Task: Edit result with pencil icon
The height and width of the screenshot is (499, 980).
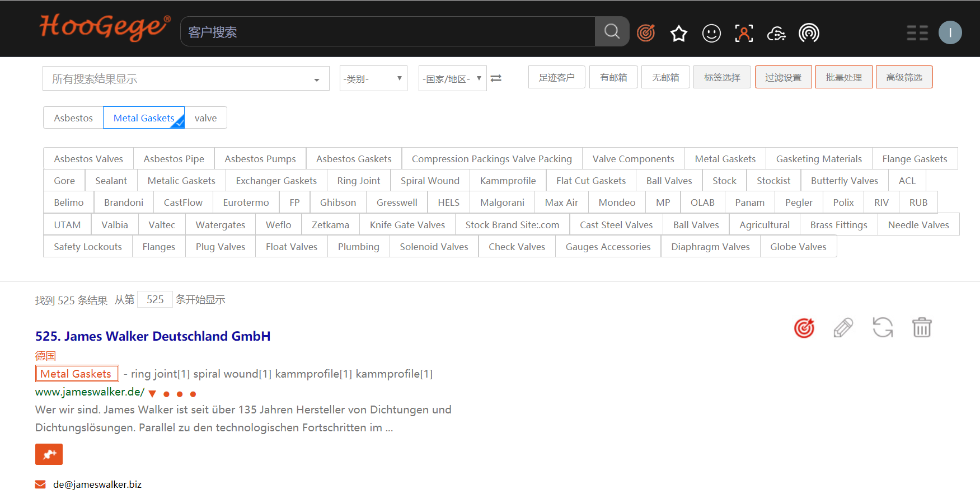Action: tap(843, 328)
